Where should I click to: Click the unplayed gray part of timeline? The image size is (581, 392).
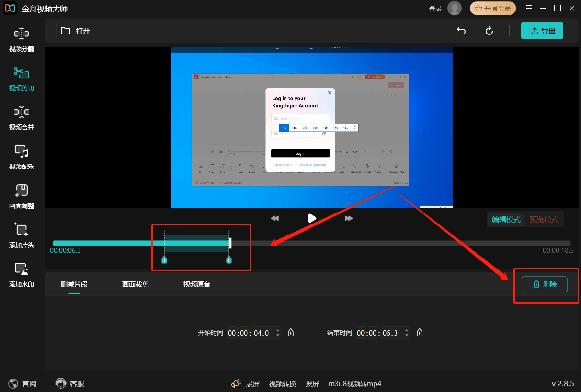pos(401,243)
